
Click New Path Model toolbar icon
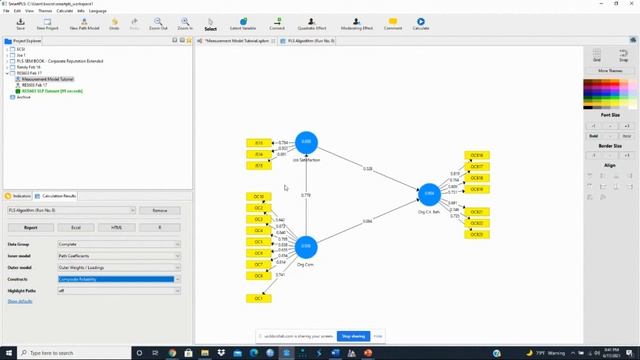84,24
